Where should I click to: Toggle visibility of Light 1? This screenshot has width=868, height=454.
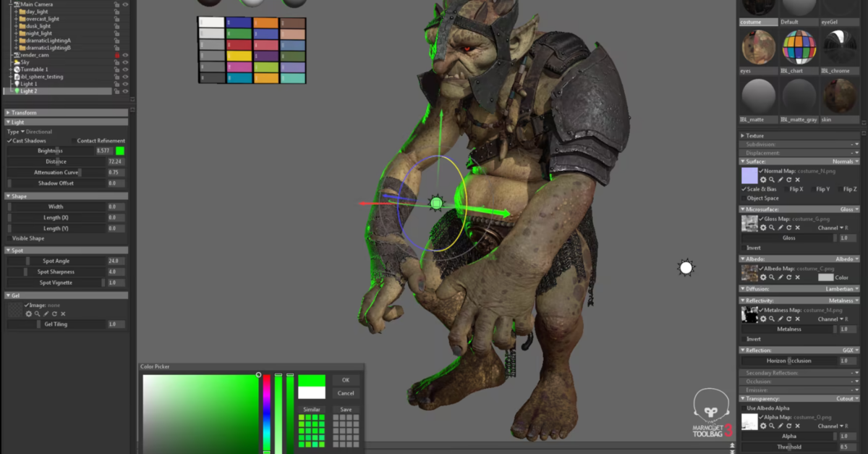124,84
